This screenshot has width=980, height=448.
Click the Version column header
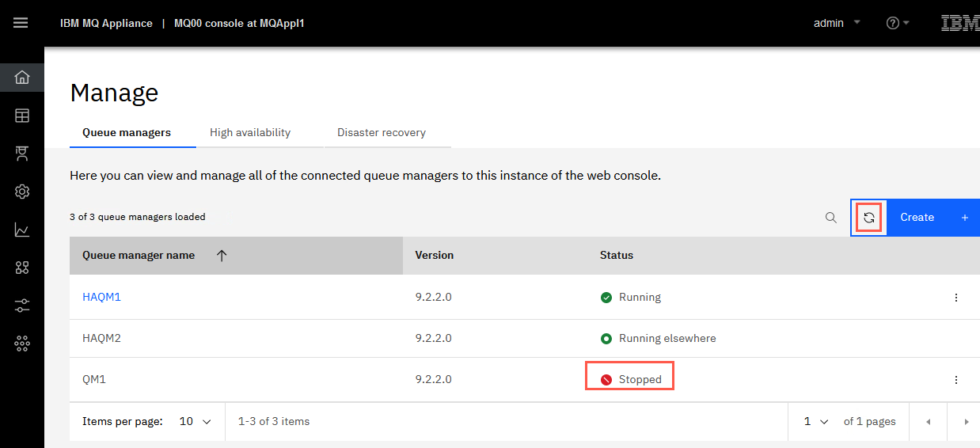coord(435,256)
